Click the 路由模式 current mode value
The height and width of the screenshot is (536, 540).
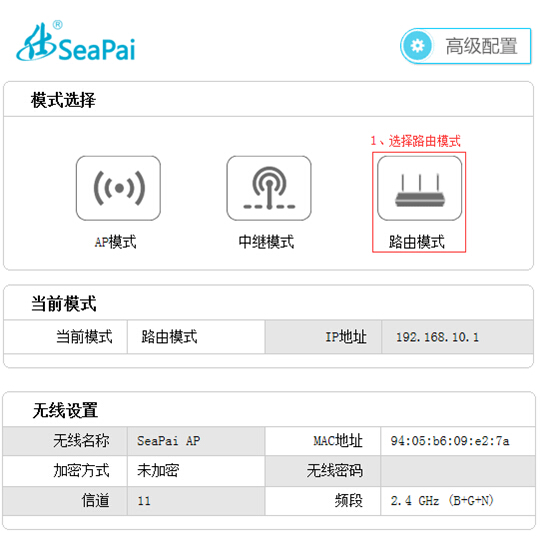click(x=169, y=337)
